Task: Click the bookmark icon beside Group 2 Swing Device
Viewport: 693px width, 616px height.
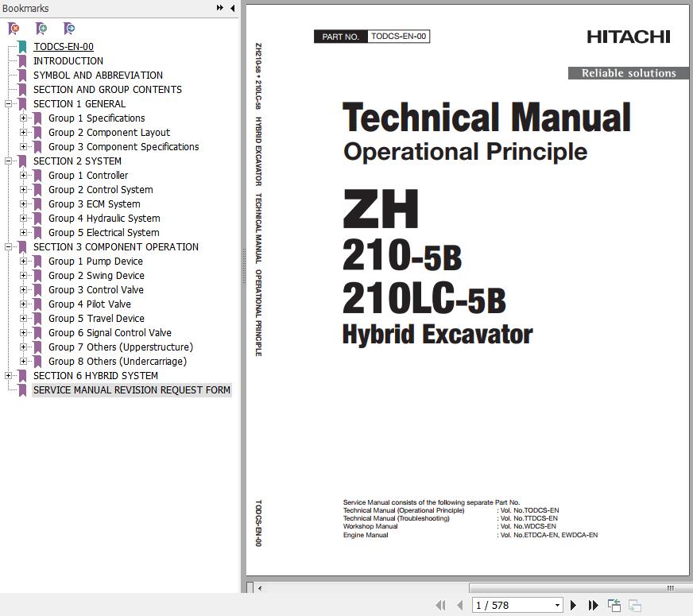Action: click(x=37, y=276)
